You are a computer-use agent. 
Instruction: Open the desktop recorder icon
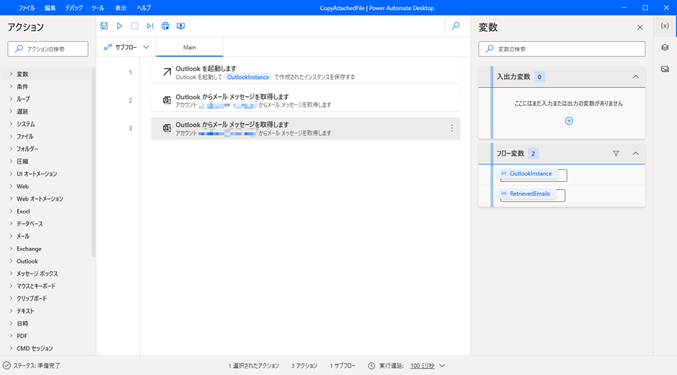pyautogui.click(x=181, y=26)
